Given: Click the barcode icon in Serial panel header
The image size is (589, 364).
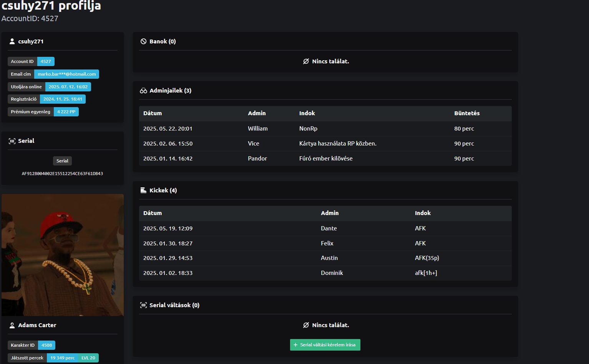Looking at the screenshot, I should click(12, 141).
